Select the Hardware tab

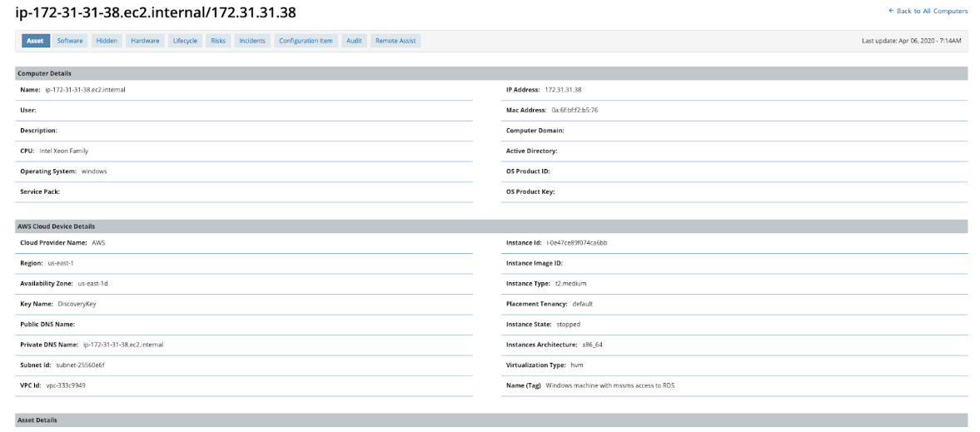145,41
